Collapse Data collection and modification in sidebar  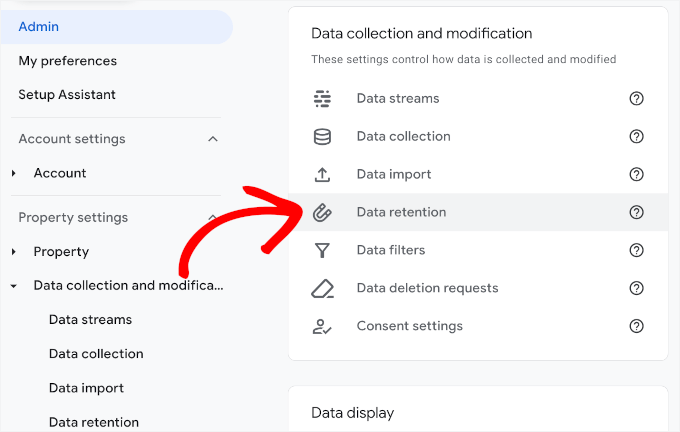[14, 286]
